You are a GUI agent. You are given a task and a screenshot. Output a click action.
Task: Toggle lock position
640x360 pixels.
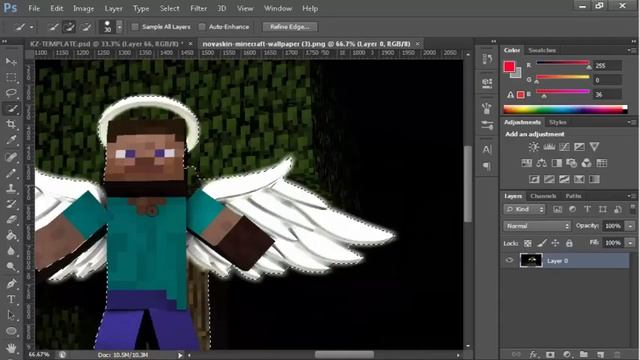pyautogui.click(x=555, y=243)
